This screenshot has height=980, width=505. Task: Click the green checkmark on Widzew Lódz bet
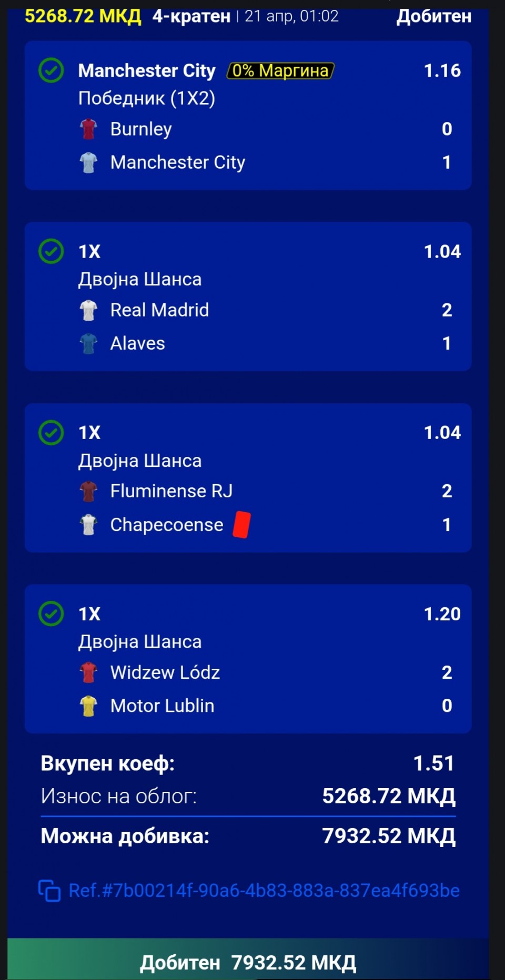[x=51, y=614]
